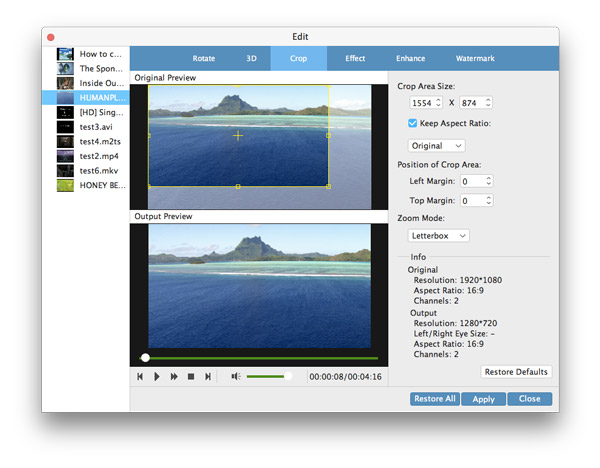Focus the crop height field 874
This screenshot has width=600, height=468.
(472, 103)
